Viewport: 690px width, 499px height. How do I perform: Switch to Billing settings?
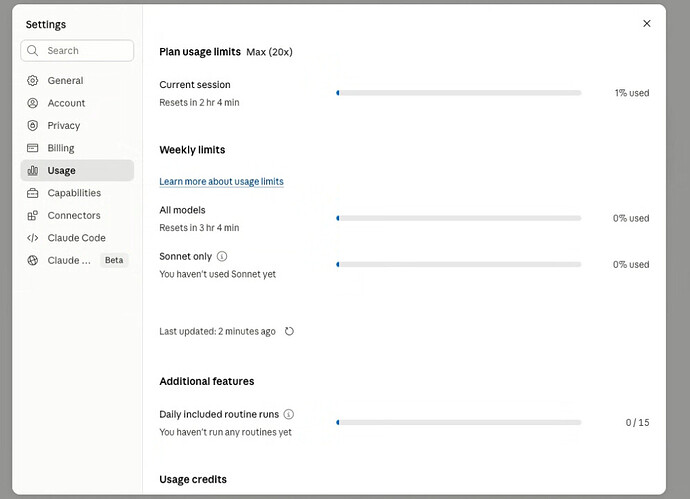[x=77, y=148]
